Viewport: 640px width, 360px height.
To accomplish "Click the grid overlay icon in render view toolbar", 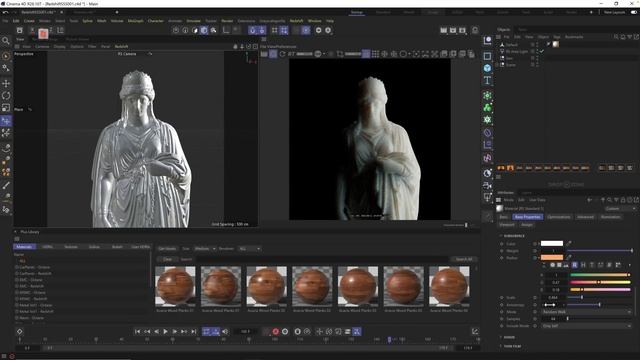I will 375,54.
